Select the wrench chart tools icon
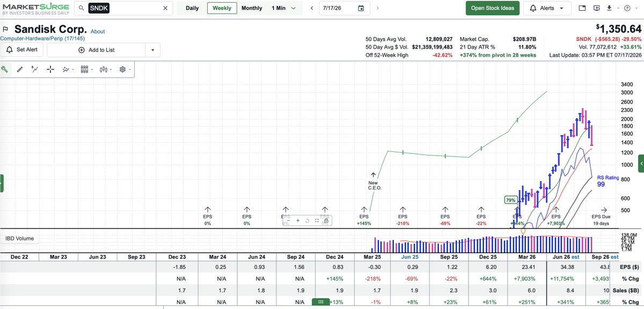The height and width of the screenshot is (309, 644). point(5,69)
